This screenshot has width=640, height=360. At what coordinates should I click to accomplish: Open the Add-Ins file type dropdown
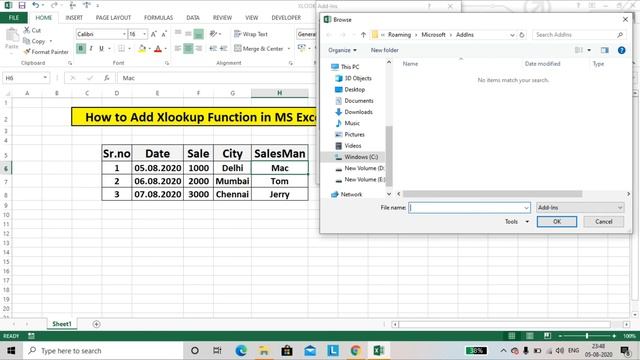pos(580,207)
